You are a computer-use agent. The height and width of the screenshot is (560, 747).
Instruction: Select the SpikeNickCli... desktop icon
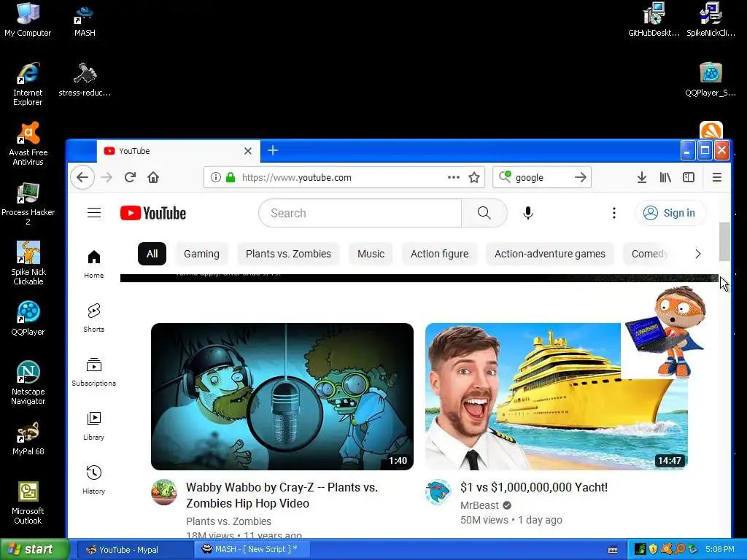pyautogui.click(x=711, y=19)
